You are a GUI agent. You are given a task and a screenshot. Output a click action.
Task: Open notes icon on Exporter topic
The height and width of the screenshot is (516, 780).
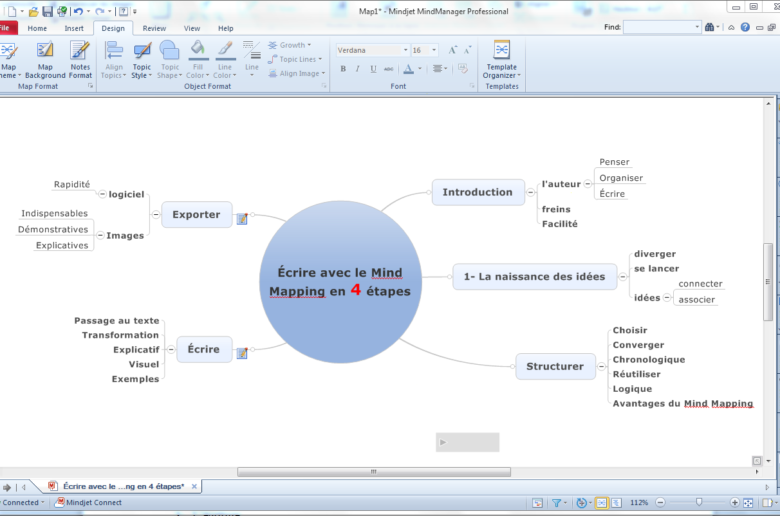pos(242,218)
